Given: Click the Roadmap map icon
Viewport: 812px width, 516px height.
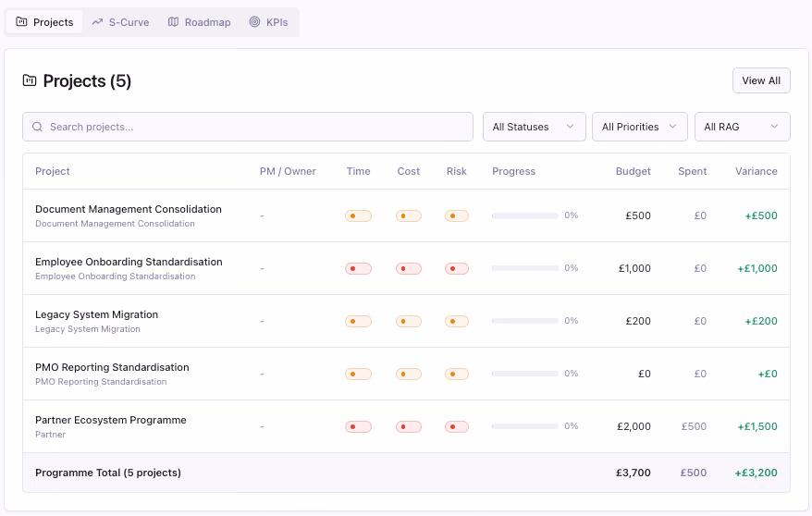Looking at the screenshot, I should click(174, 22).
